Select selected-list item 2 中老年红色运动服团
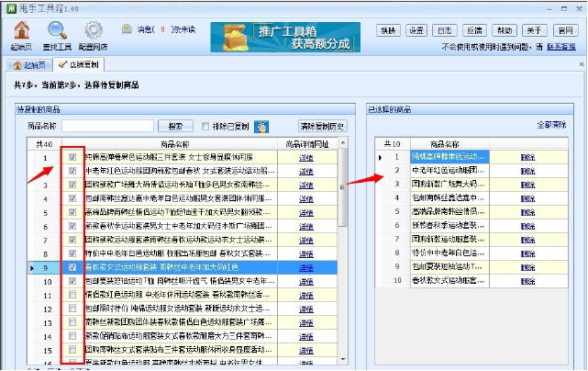This screenshot has height=371, width=588. pyautogui.click(x=449, y=171)
